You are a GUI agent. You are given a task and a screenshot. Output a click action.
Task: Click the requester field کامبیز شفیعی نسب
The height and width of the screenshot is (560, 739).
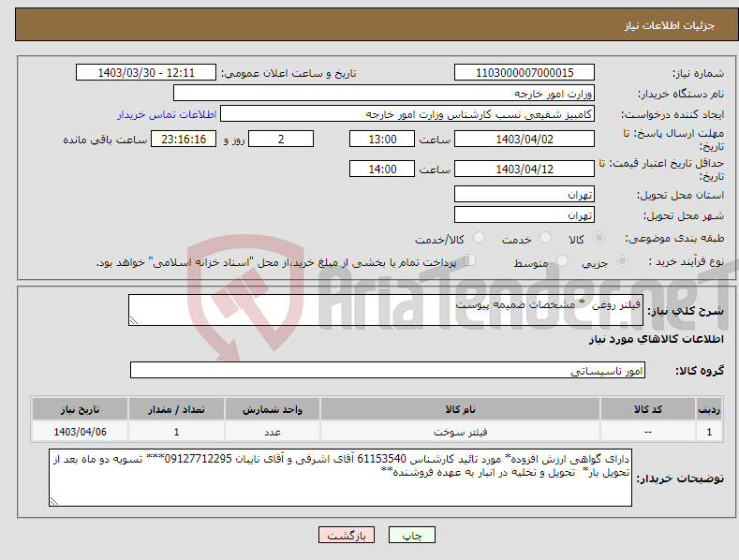pos(407,114)
